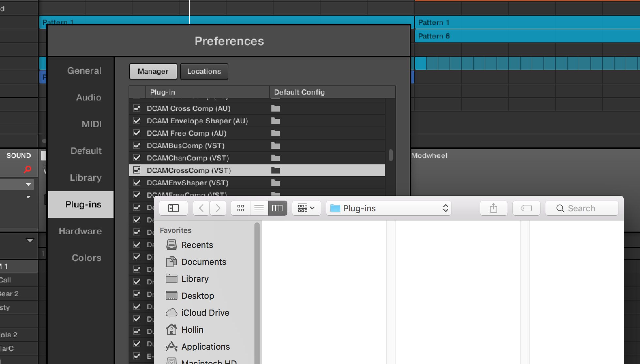Open the sound selection dropdown on the left
The image size is (640, 364).
click(x=29, y=184)
